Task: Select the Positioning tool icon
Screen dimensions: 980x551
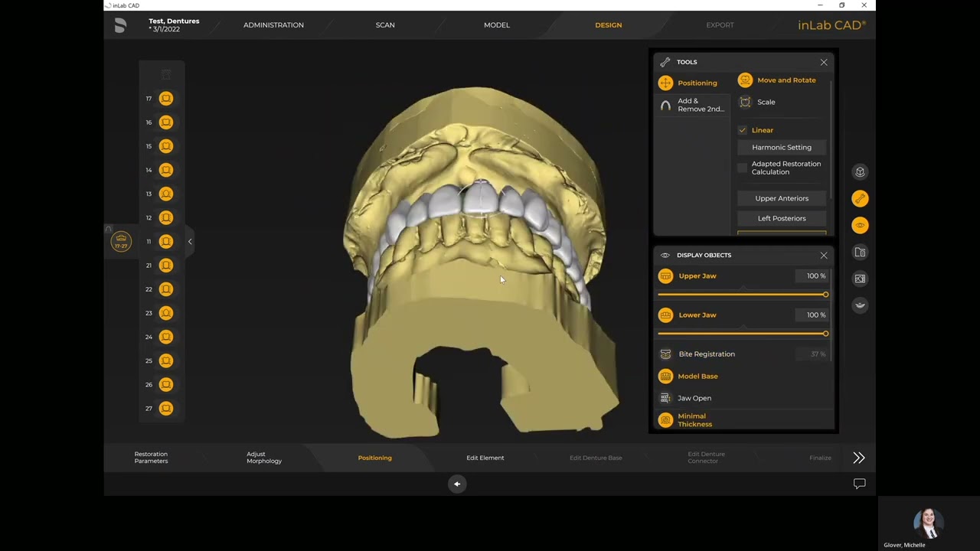Action: (x=665, y=83)
